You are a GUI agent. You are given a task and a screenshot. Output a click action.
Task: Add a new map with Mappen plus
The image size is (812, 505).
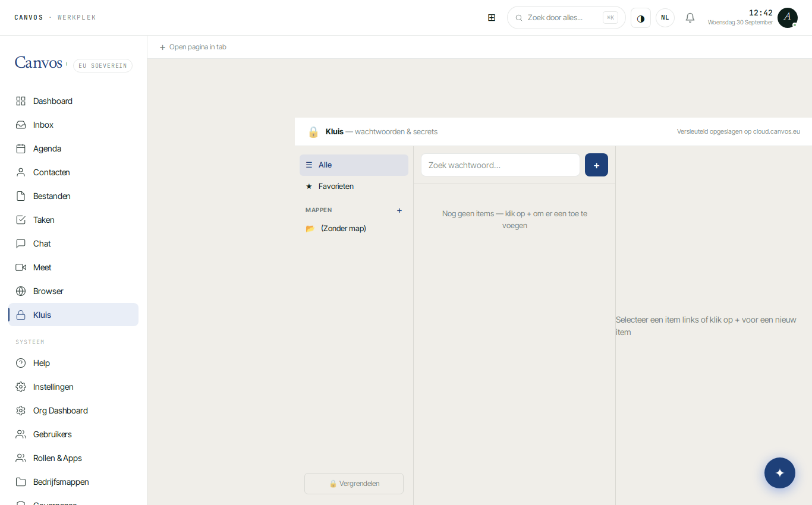click(x=399, y=210)
